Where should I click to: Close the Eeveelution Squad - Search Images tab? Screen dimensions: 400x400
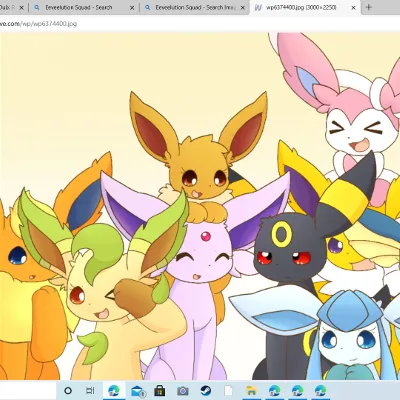pos(242,8)
